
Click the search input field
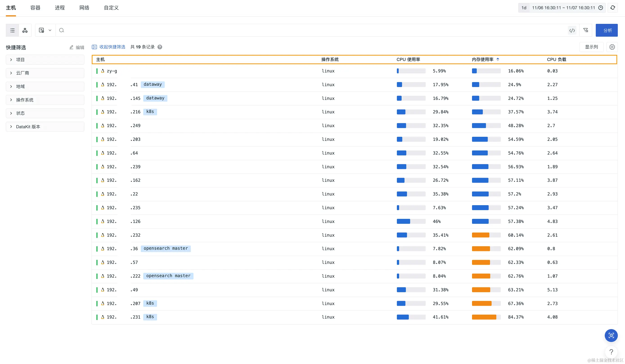click(310, 31)
